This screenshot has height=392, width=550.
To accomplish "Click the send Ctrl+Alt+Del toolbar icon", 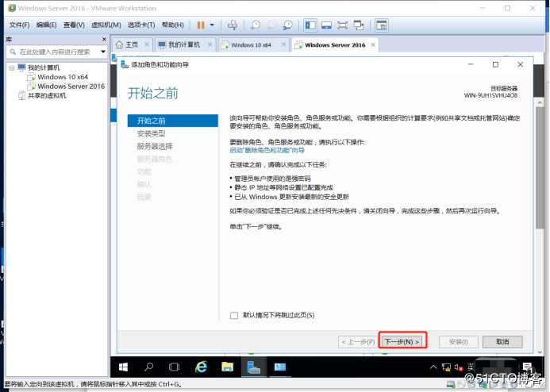I will click(x=232, y=25).
